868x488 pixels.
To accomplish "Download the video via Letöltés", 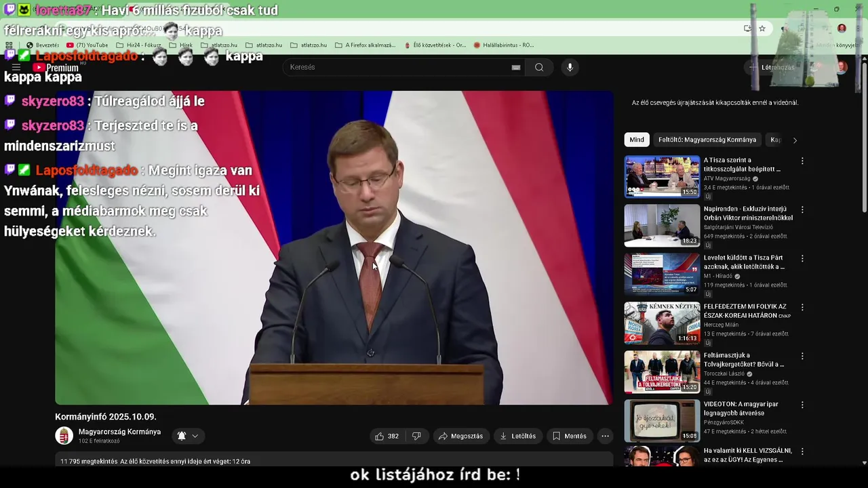I will click(x=518, y=436).
